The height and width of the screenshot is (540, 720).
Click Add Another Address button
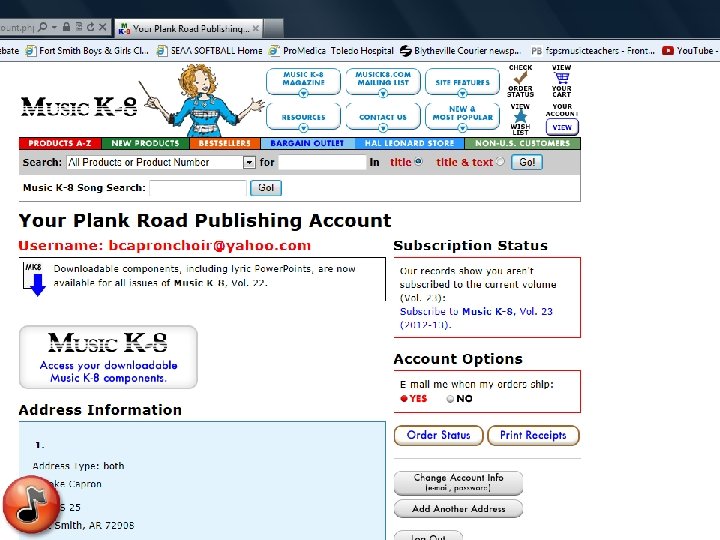(458, 509)
